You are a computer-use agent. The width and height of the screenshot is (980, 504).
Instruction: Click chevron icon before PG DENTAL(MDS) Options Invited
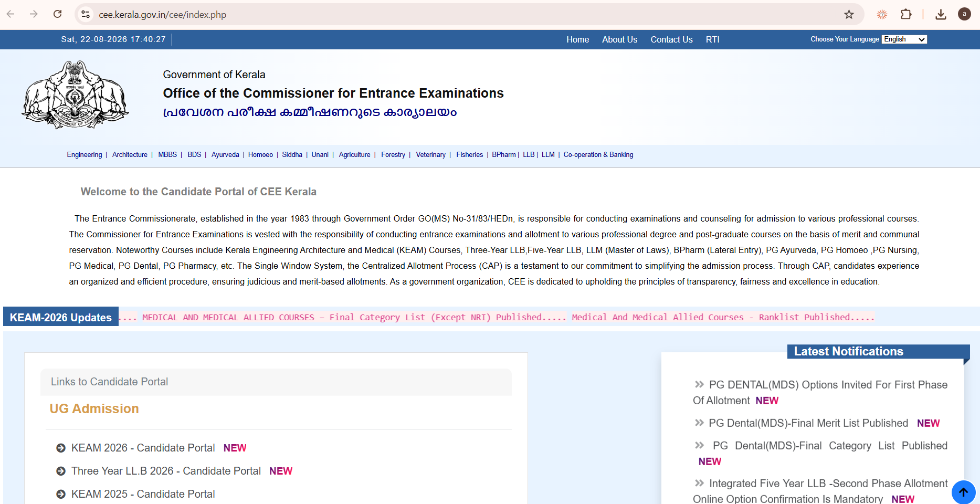click(699, 384)
